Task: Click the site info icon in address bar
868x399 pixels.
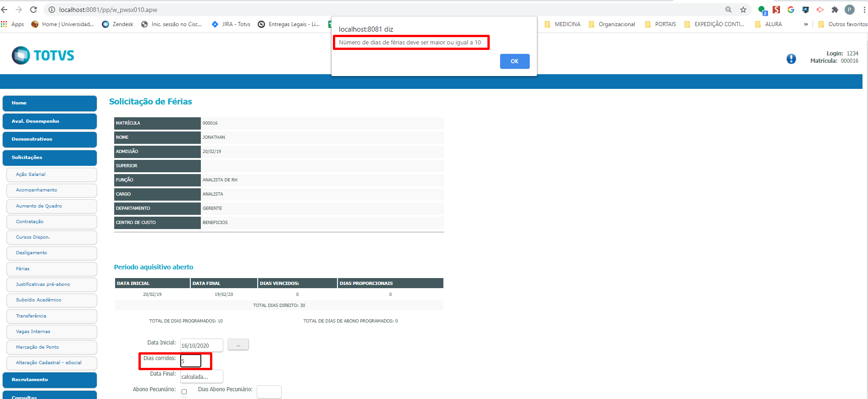Action: click(52, 10)
